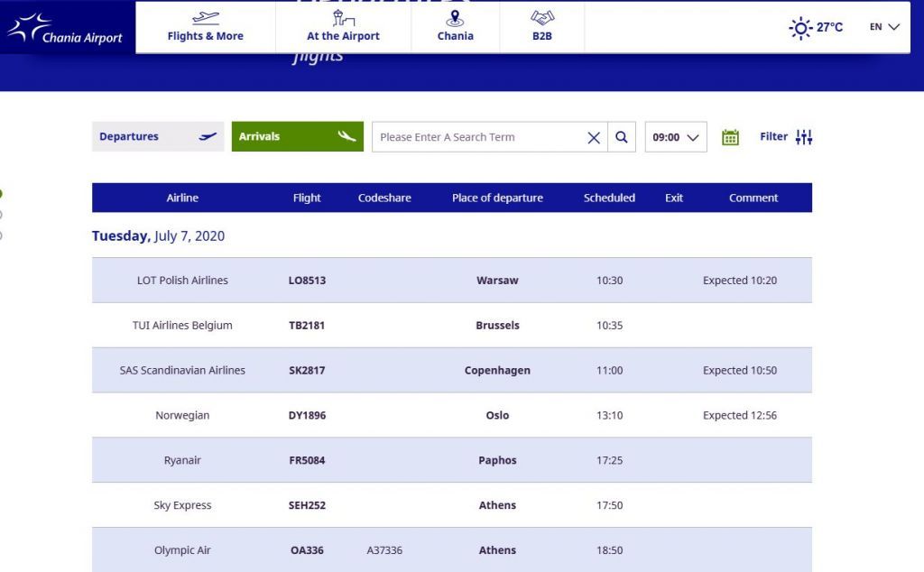Click the Tuesday, July 7, 2020 heading
924x572 pixels.
tap(158, 236)
